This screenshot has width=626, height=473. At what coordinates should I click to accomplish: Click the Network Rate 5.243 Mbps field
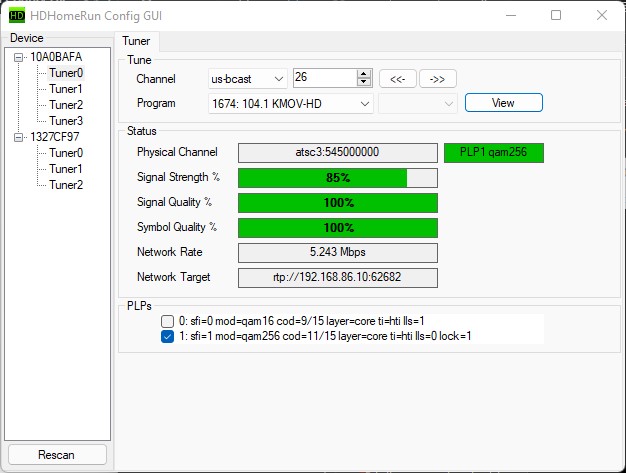coord(338,253)
